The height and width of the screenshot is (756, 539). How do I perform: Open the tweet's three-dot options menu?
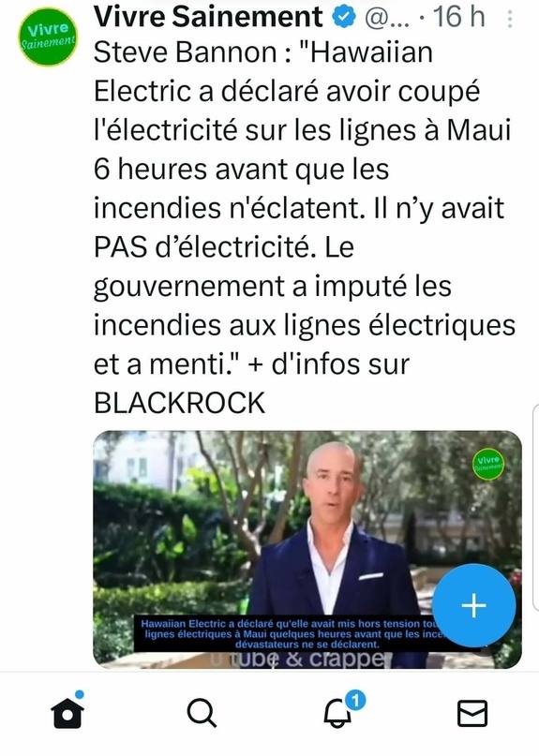pos(510,19)
